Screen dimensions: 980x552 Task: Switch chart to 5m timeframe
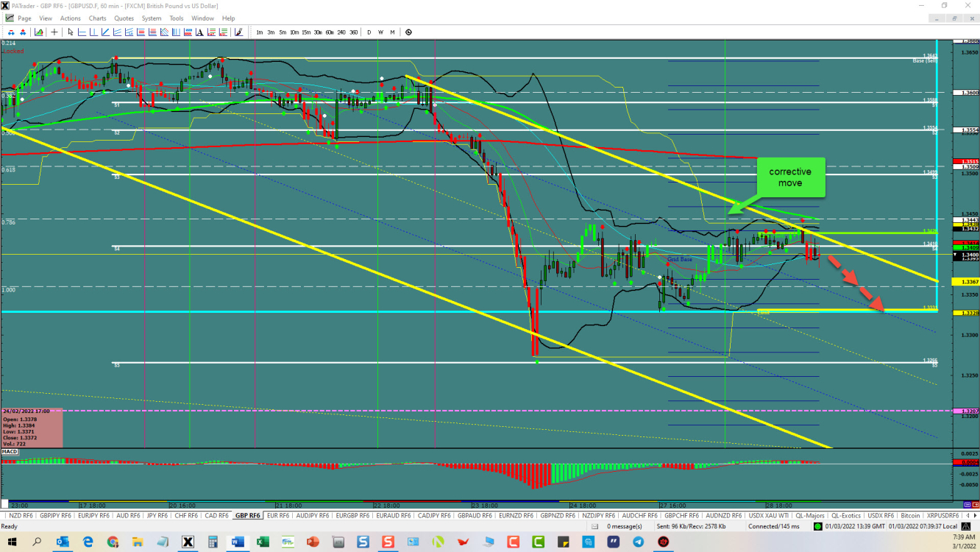pyautogui.click(x=283, y=32)
